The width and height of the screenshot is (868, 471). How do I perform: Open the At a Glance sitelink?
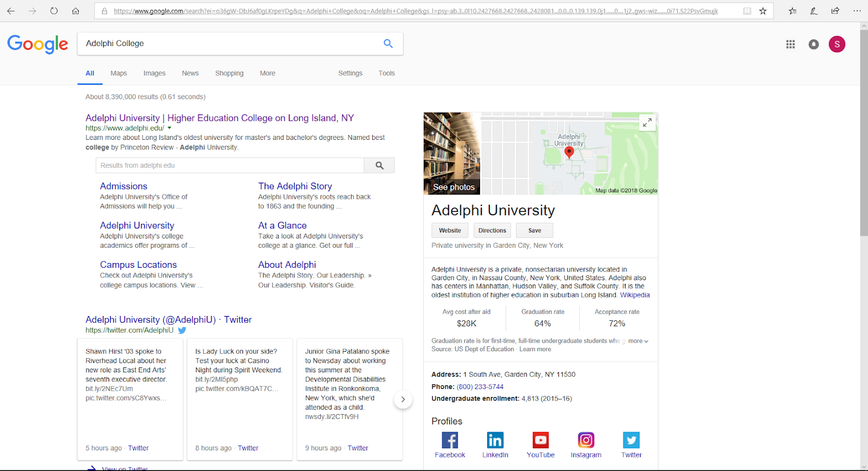point(283,225)
